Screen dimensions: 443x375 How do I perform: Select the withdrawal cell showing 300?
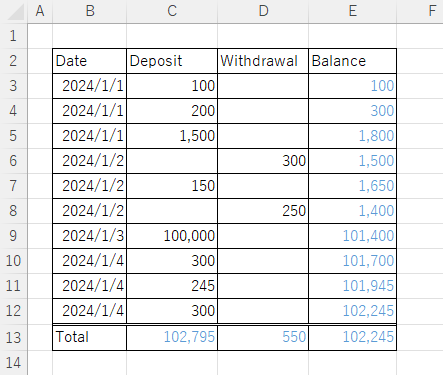263,161
